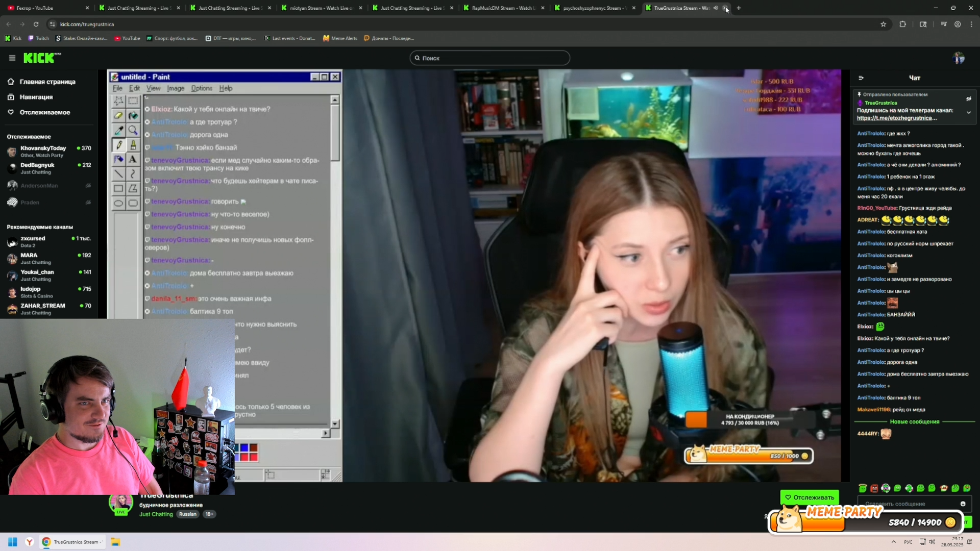Viewport: 980px width, 551px height.
Task: Open the user profile avatar menu
Action: (959, 58)
